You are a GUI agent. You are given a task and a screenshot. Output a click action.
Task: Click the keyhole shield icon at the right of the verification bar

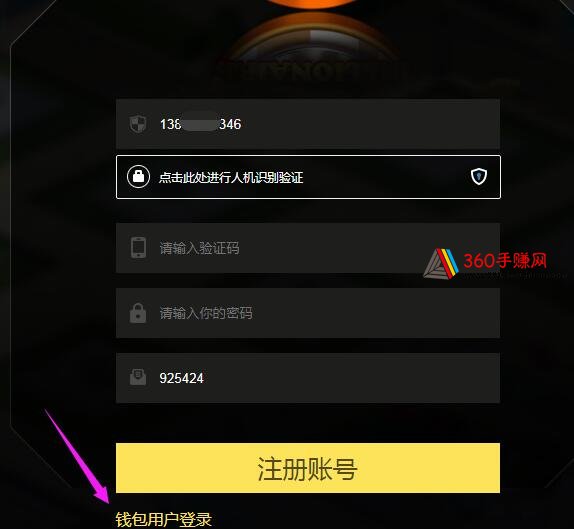pos(478,176)
